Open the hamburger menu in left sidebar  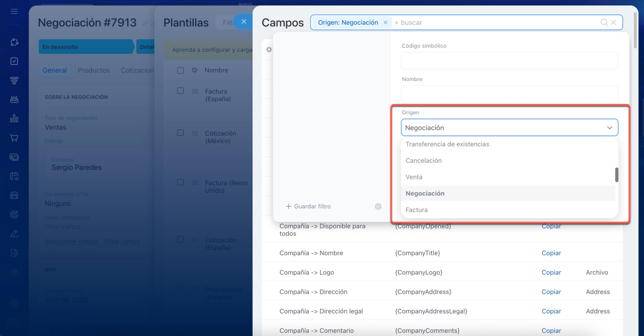tap(14, 11)
